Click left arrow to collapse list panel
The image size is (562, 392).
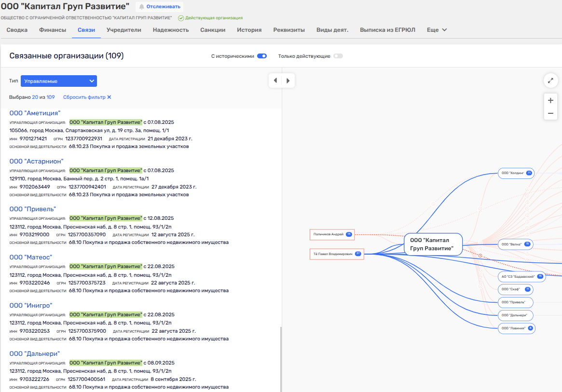coord(275,81)
